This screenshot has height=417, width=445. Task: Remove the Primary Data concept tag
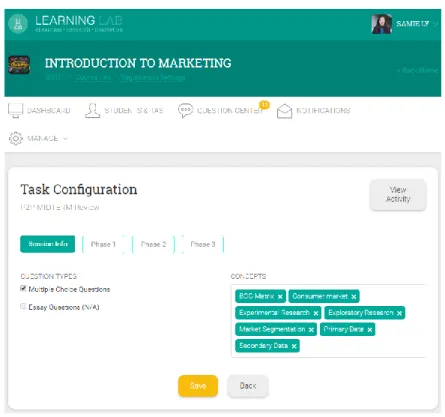[370, 330]
